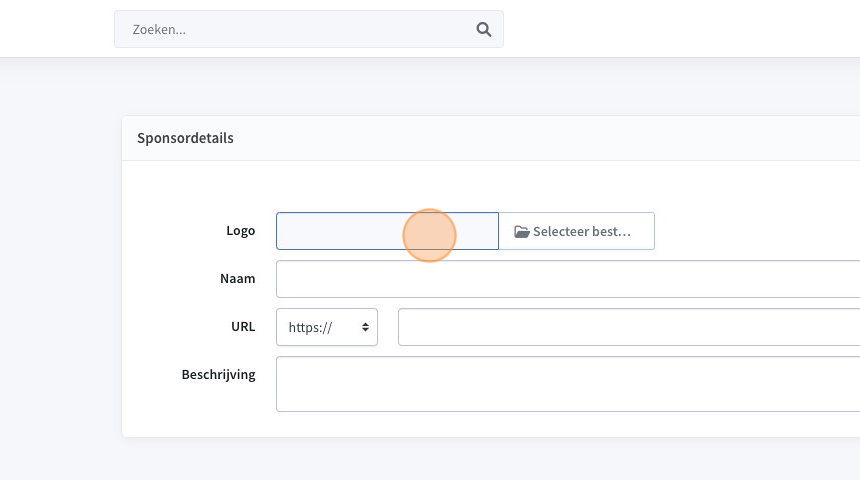Click the Naam field label
860x480 pixels.
click(237, 279)
